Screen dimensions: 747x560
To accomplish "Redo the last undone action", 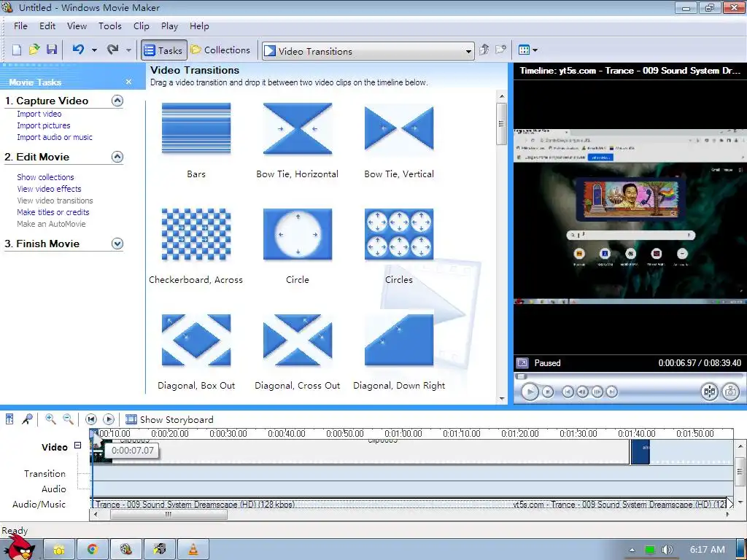I will [113, 50].
